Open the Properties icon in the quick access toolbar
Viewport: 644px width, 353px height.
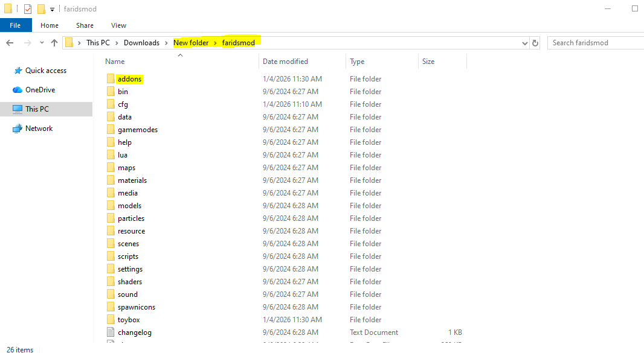(x=27, y=8)
